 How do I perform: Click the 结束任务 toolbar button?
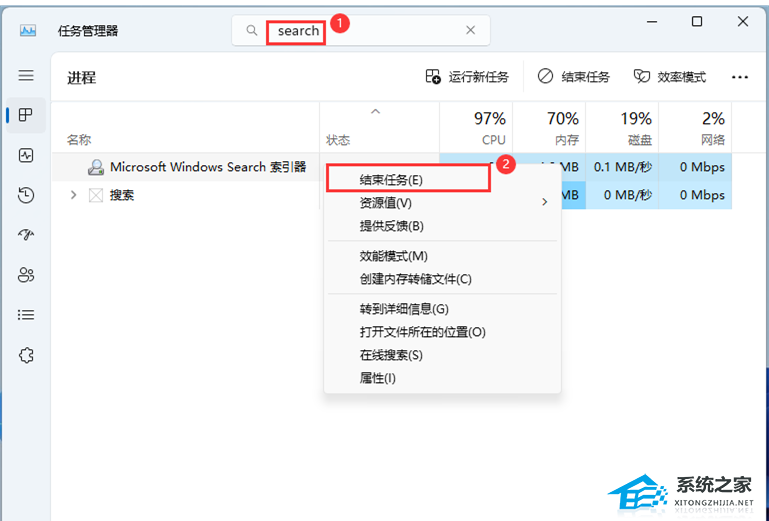(573, 77)
